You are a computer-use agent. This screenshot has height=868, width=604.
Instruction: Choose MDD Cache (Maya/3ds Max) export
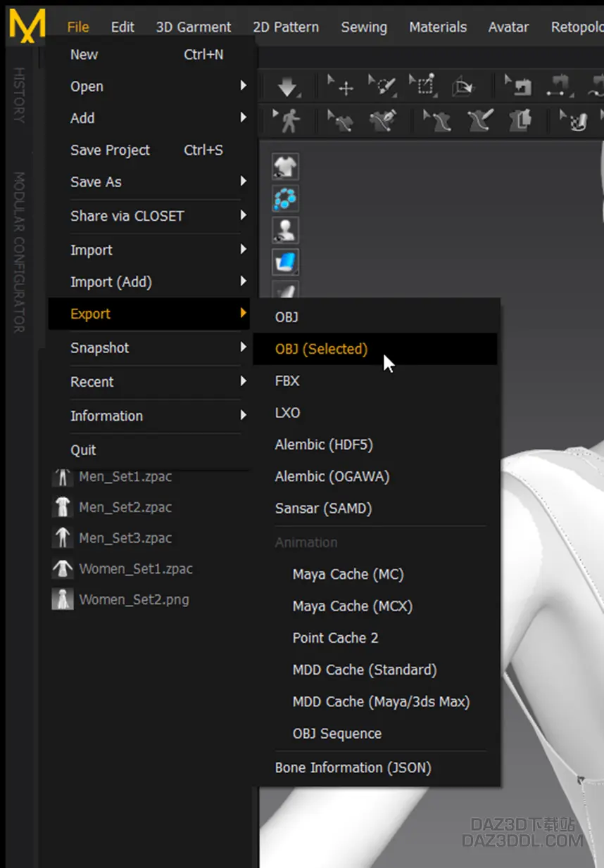pyautogui.click(x=376, y=701)
